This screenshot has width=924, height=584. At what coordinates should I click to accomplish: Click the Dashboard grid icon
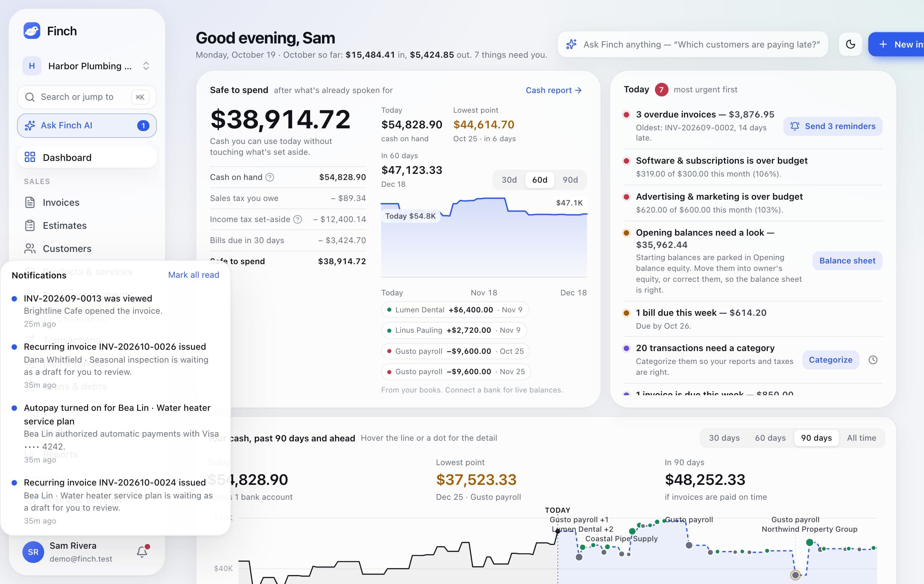tap(30, 157)
